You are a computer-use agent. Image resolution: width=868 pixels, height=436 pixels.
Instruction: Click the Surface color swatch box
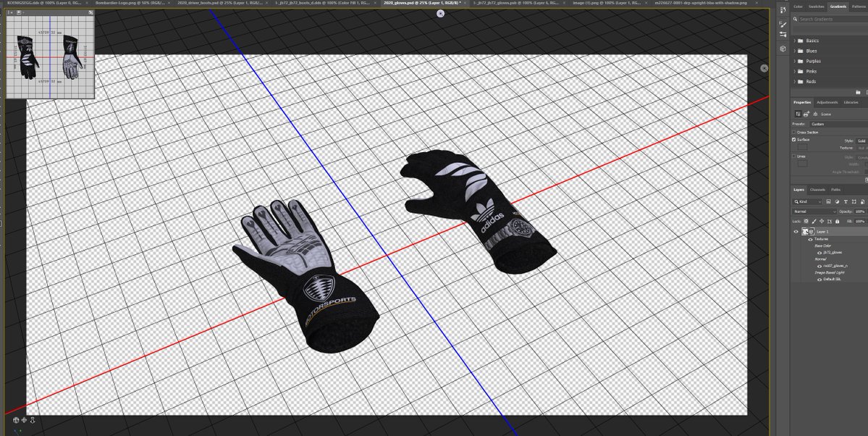click(803, 147)
